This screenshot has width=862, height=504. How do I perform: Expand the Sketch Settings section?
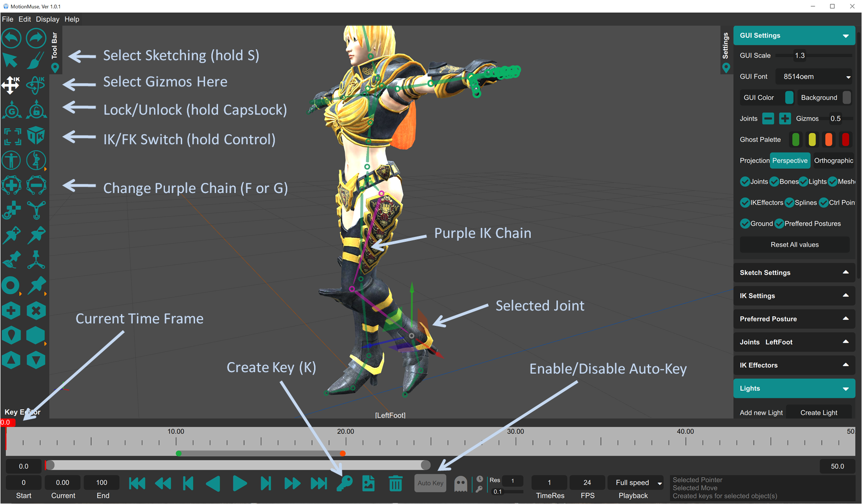(x=794, y=272)
